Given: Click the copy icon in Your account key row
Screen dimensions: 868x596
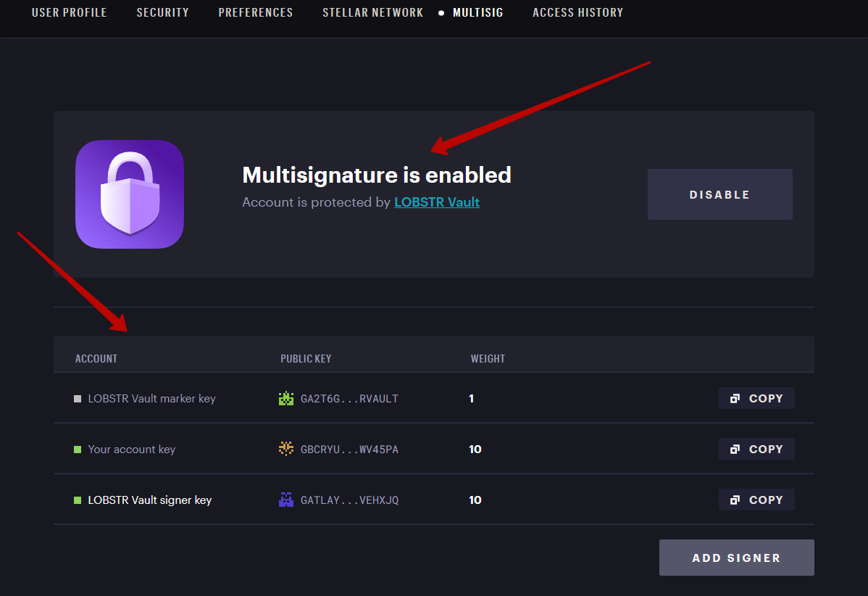Looking at the screenshot, I should coord(735,450).
